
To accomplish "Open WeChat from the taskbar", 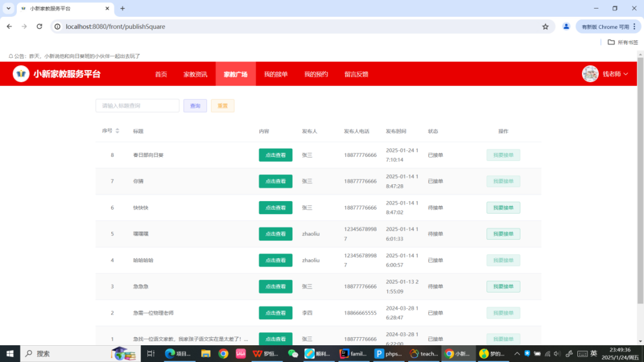I will coord(293,353).
